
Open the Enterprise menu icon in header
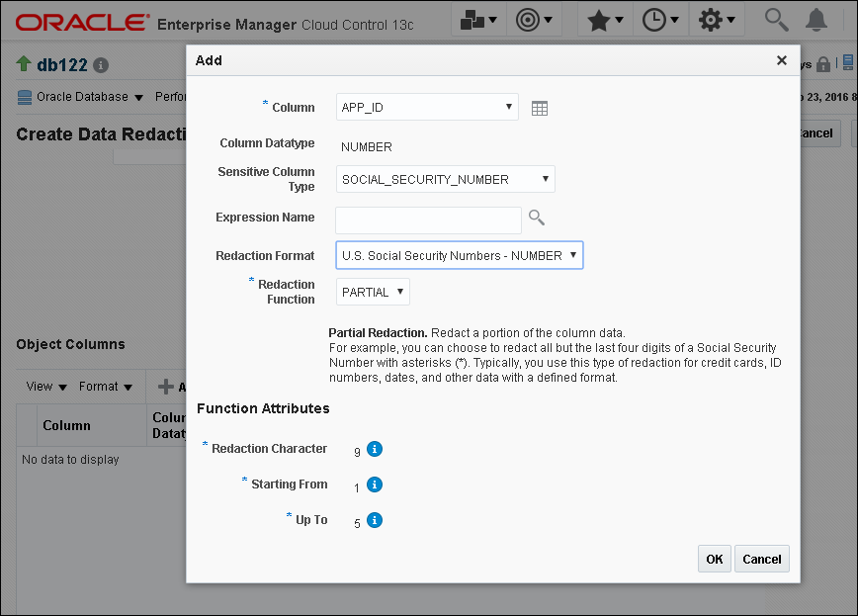[x=478, y=20]
